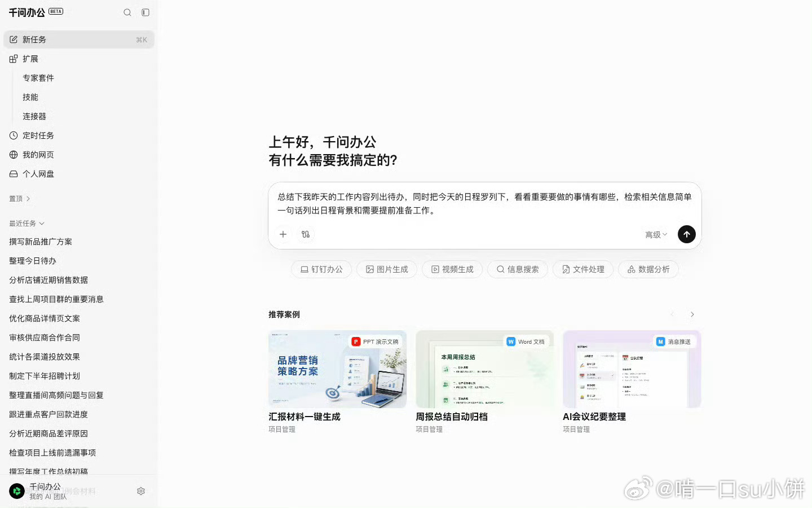This screenshot has height=508, width=812.
Task: Click the PPT 演示文稿 badge
Action: [376, 341]
